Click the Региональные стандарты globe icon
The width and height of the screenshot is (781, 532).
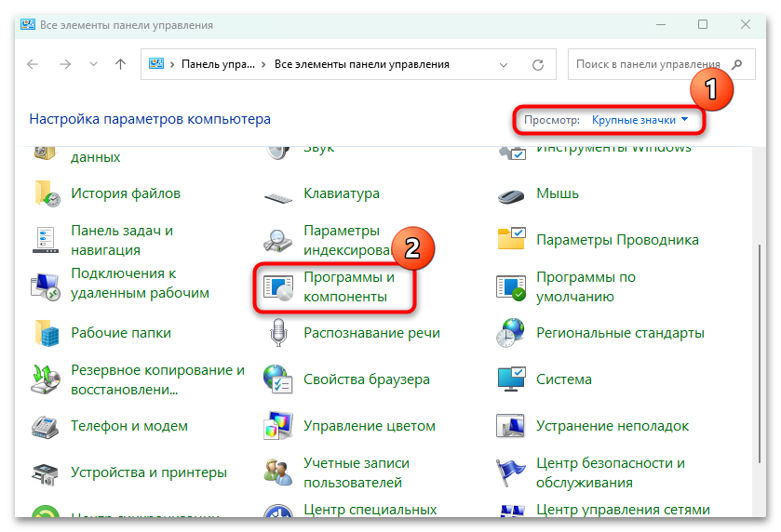point(510,333)
